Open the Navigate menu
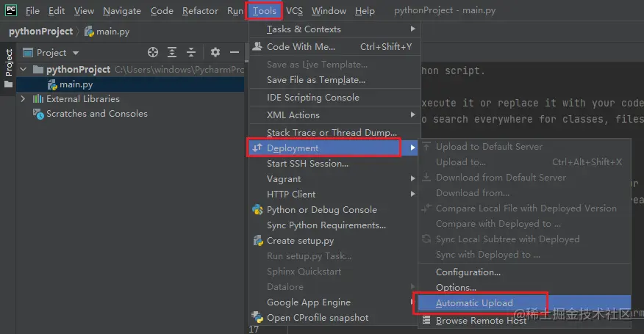644x334 pixels. pyautogui.click(x=121, y=11)
